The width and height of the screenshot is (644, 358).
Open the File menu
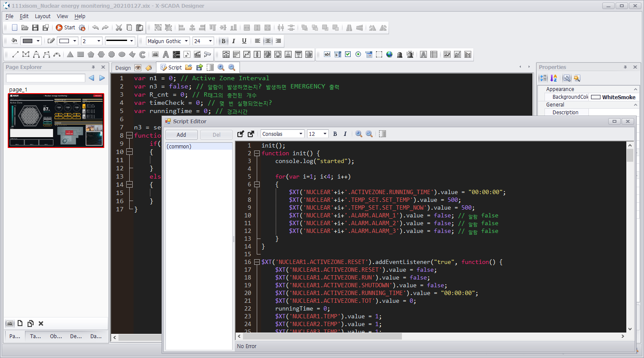tap(9, 16)
